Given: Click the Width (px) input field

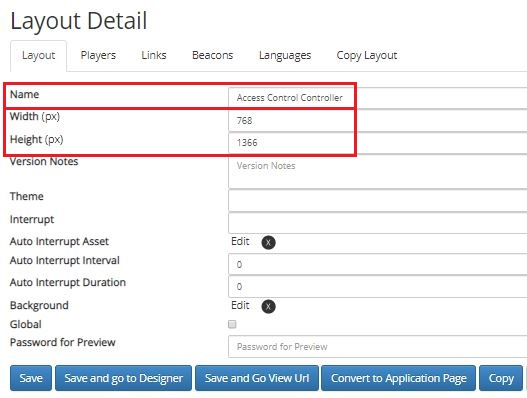Looking at the screenshot, I should 377,120.
